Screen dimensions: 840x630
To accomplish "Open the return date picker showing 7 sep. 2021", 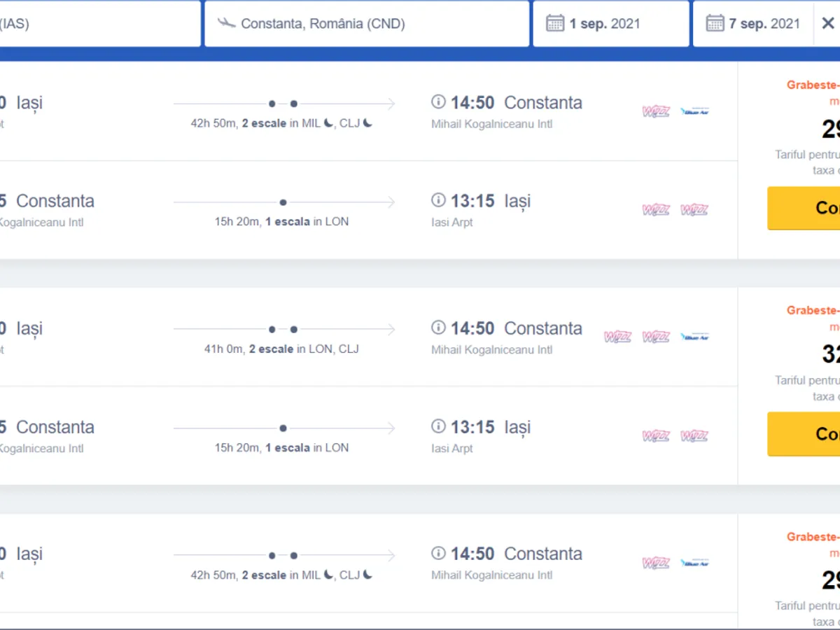I will click(x=763, y=24).
